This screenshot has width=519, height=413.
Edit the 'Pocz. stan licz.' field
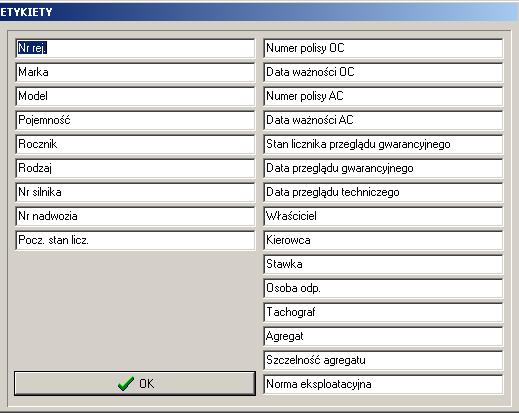(135, 240)
